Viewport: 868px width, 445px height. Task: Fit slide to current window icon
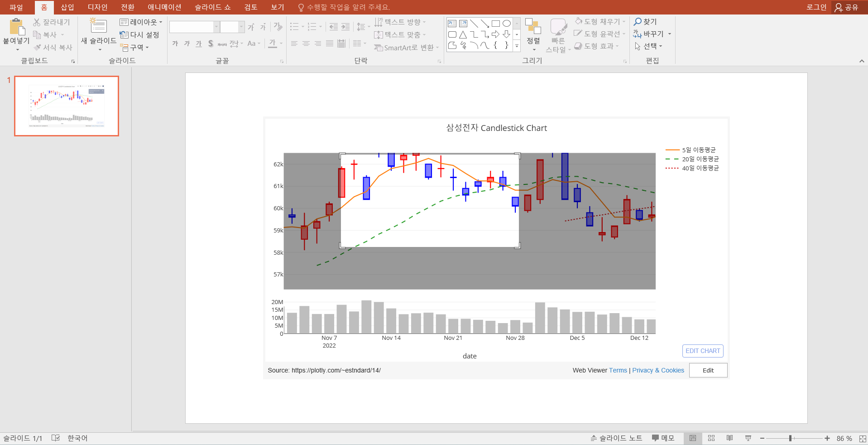(x=863, y=439)
